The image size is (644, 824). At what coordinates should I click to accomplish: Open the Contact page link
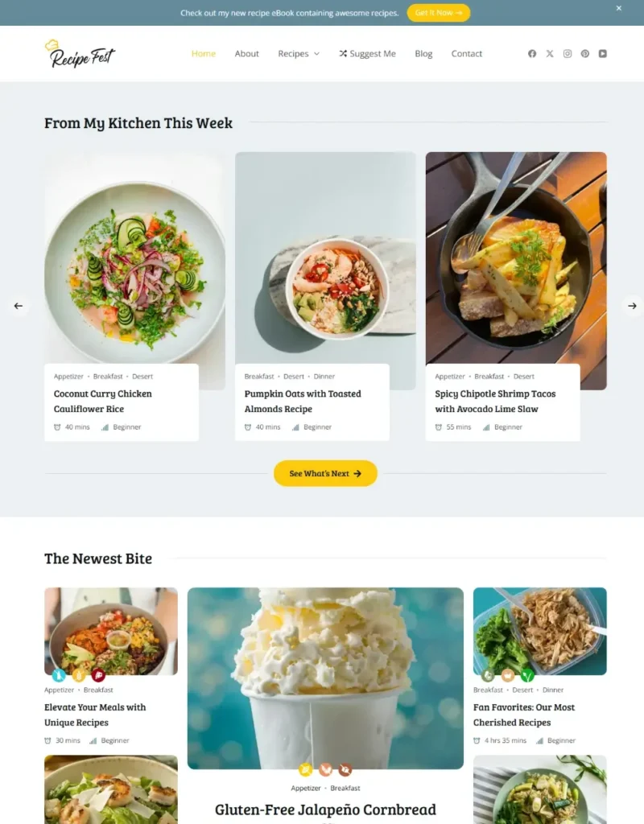[x=466, y=54]
